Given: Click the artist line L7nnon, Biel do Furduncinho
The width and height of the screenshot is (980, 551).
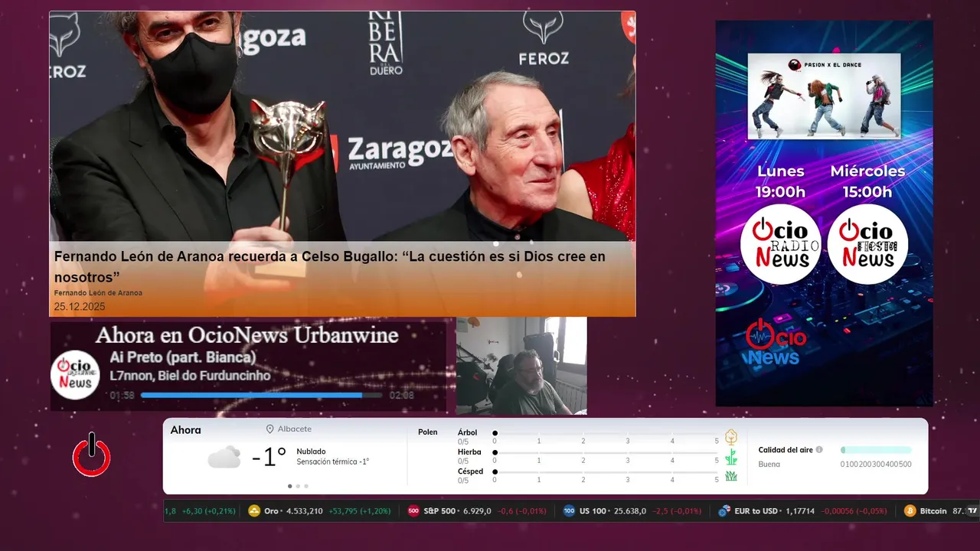Looking at the screenshot, I should 190,376.
